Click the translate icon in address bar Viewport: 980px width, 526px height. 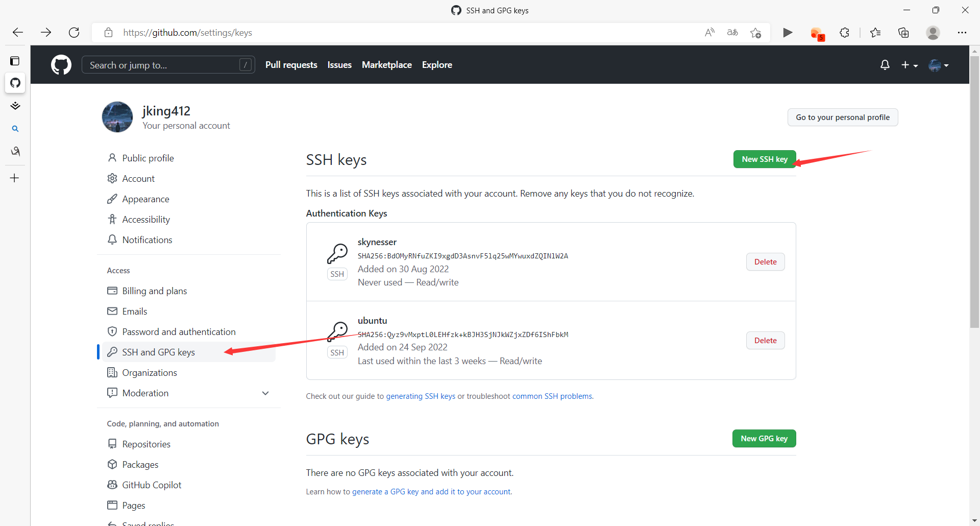(732, 33)
